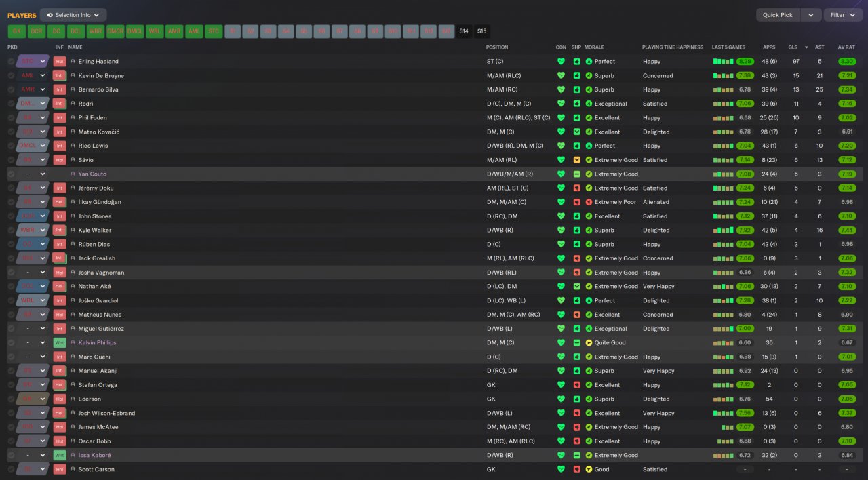Select the STC position slot
This screenshot has width=868, height=480.
214,31
